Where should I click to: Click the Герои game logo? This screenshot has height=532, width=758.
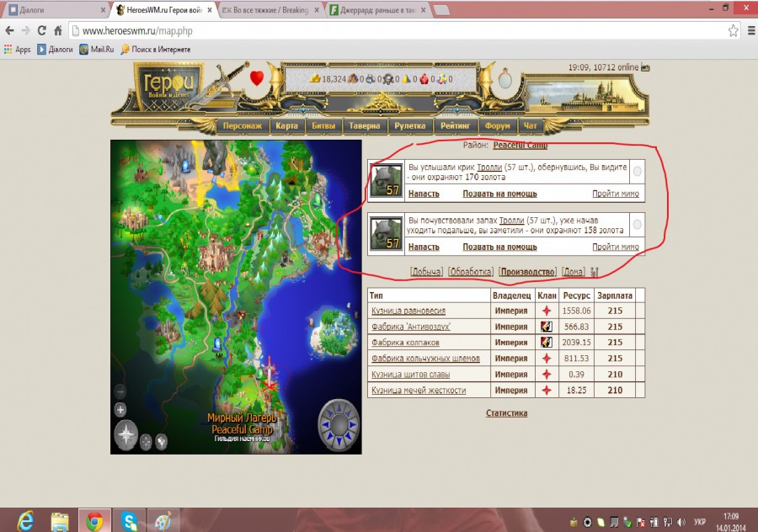tap(168, 86)
